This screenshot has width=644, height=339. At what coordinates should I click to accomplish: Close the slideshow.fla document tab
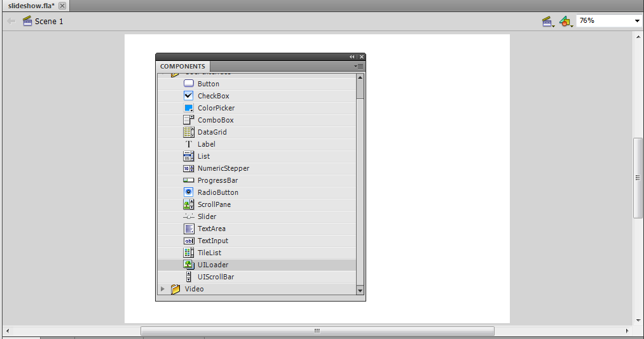tap(62, 6)
